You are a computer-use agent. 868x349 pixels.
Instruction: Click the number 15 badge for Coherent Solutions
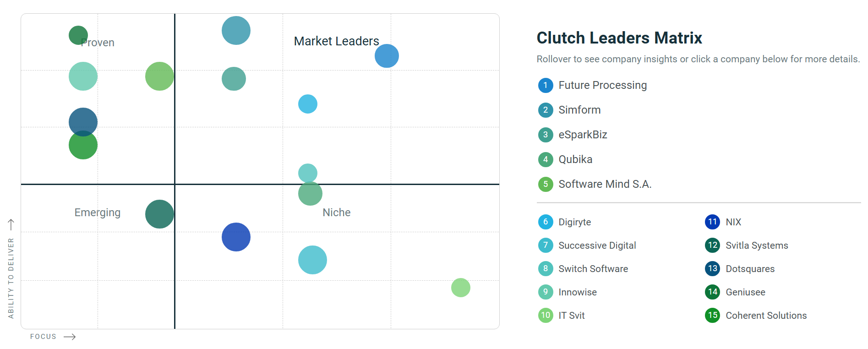pyautogui.click(x=712, y=316)
